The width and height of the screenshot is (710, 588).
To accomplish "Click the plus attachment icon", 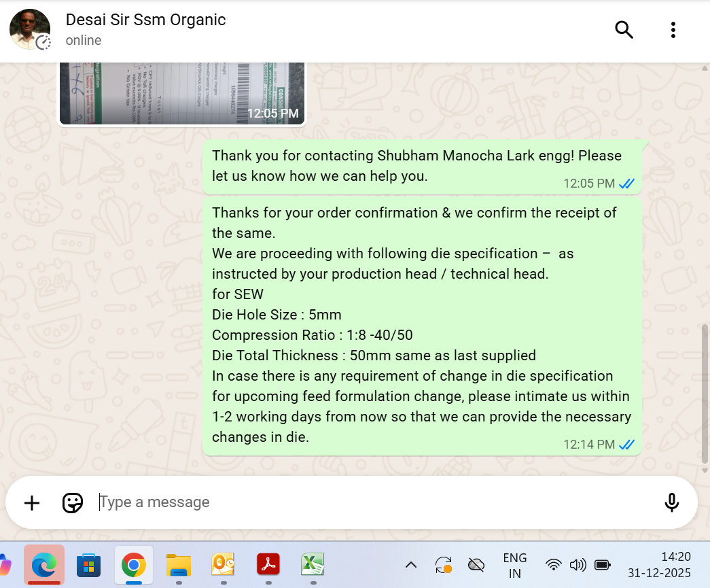I will (x=32, y=502).
